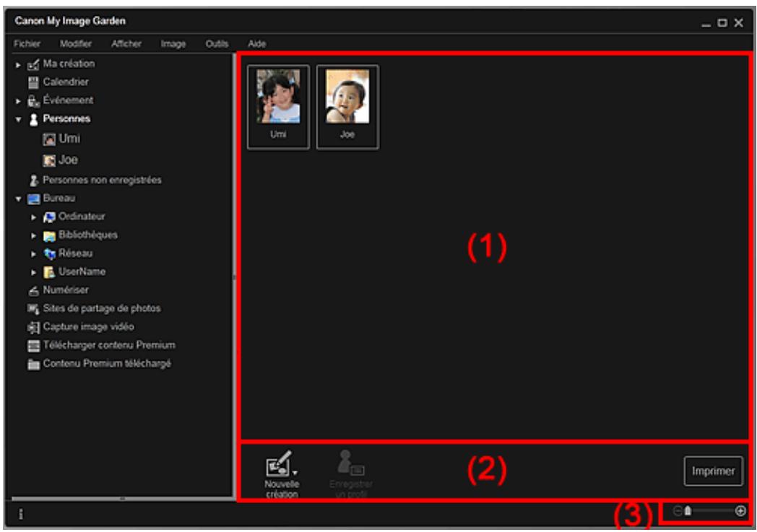
Task: Select Contenu Premium téléchargé folder icon
Action: [33, 363]
